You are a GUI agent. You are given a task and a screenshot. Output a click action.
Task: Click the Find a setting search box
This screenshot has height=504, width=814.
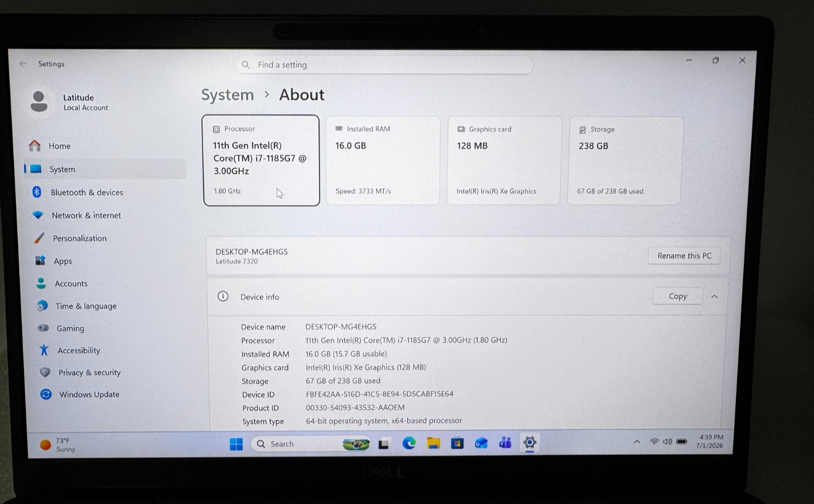click(x=384, y=65)
